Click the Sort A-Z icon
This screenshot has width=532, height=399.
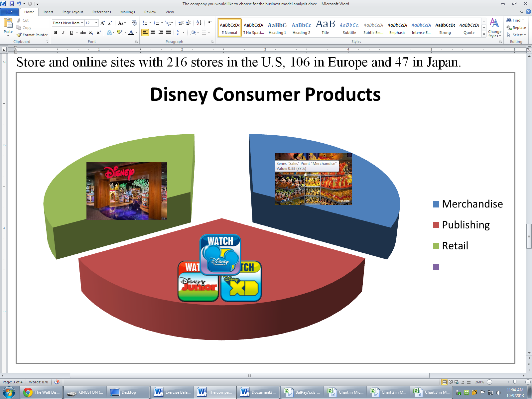[x=199, y=23]
